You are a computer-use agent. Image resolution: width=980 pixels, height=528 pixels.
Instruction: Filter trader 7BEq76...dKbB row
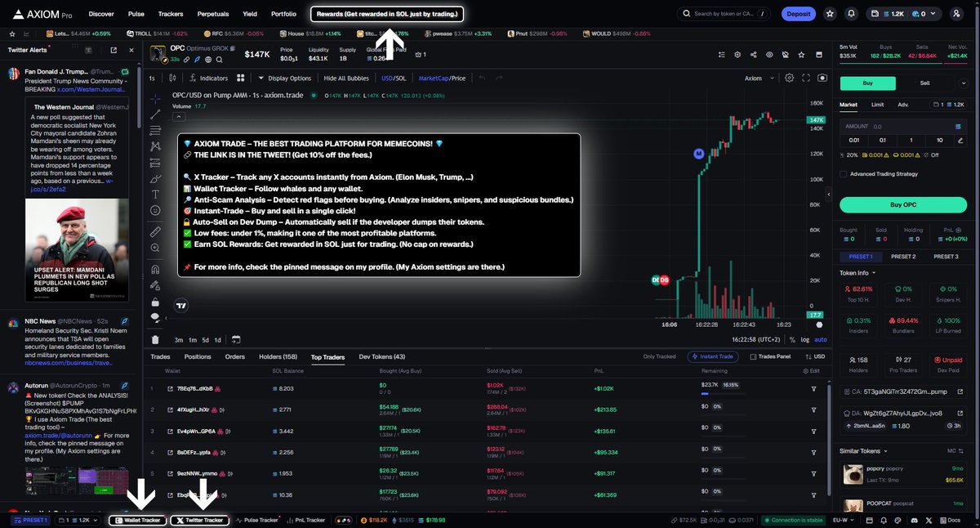pyautogui.click(x=813, y=388)
